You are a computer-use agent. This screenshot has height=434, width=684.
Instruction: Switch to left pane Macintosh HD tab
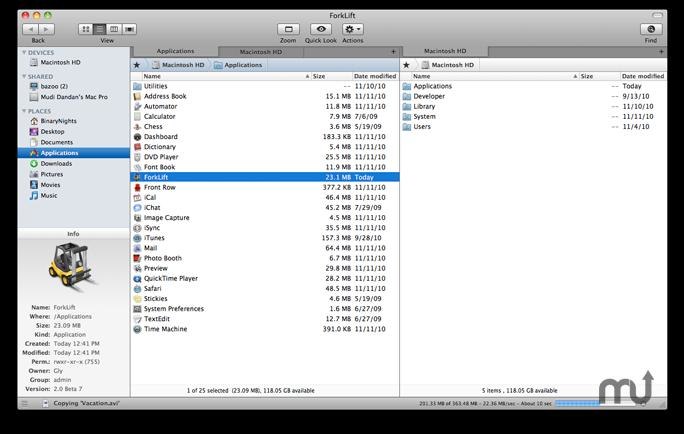coord(261,52)
